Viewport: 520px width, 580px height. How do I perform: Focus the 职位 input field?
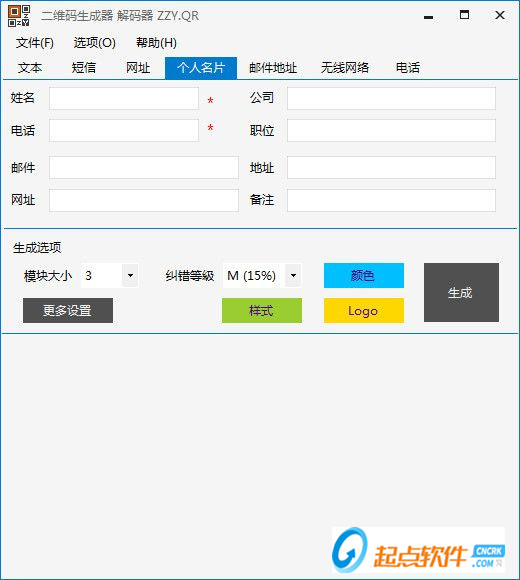point(391,130)
